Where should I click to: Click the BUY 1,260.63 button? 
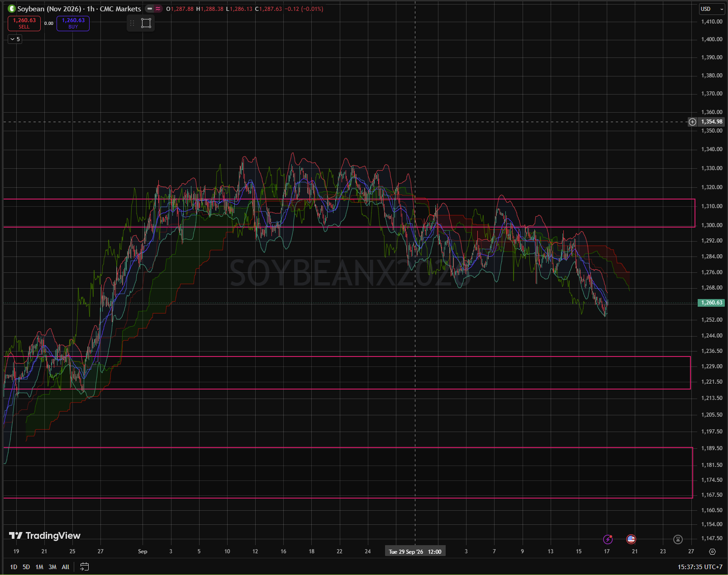click(73, 24)
